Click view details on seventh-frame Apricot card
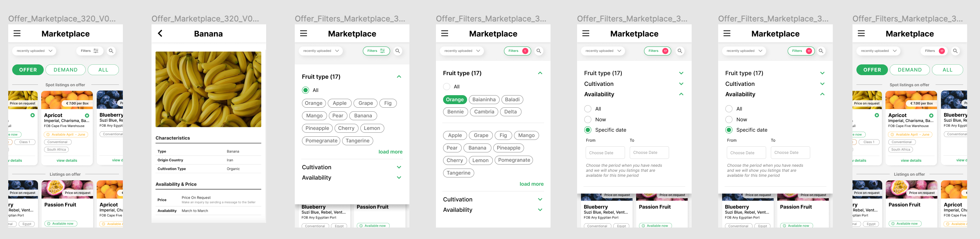The image size is (980, 239). (x=911, y=161)
